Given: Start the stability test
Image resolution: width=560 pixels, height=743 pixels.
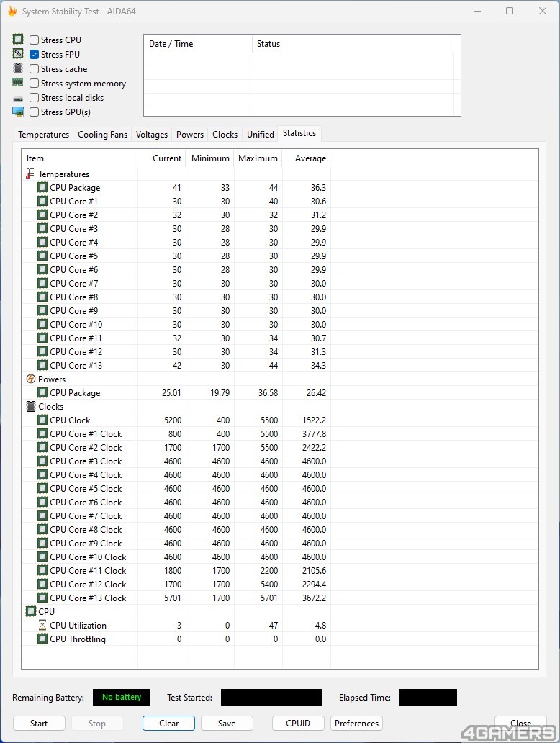Looking at the screenshot, I should tap(39, 724).
